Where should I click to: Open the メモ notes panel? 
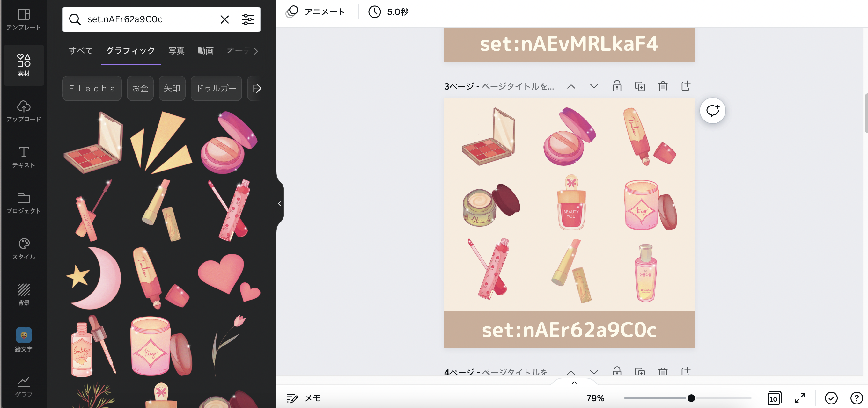click(x=303, y=398)
